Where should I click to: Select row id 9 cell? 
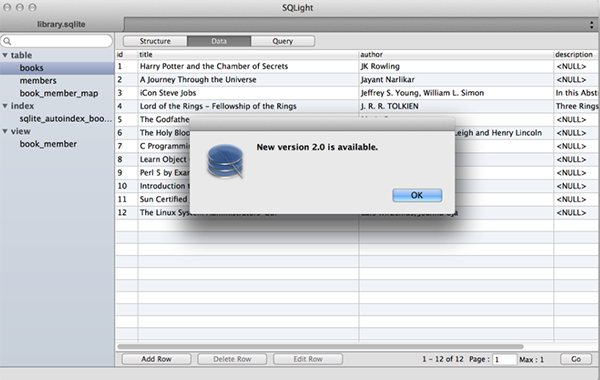click(127, 173)
